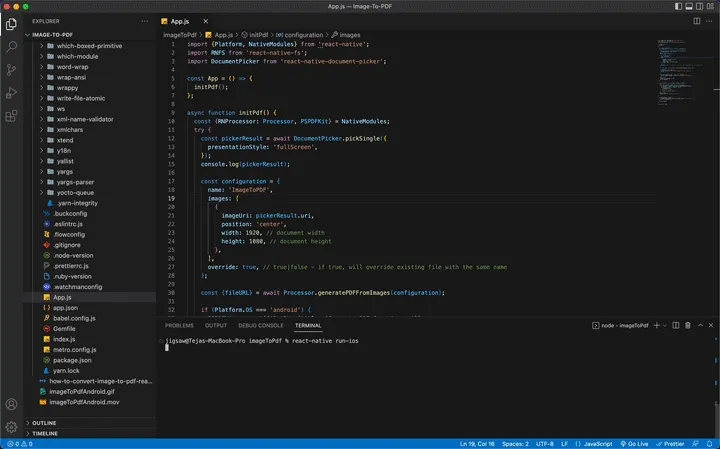Viewport: 720px width, 449px height.
Task: Click inside the terminal prompt line
Action: [262, 341]
